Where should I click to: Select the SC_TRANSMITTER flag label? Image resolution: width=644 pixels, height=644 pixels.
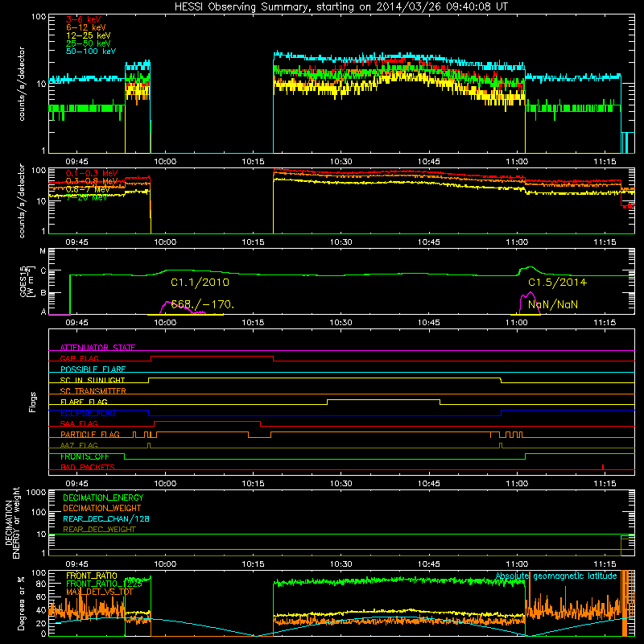point(93,391)
